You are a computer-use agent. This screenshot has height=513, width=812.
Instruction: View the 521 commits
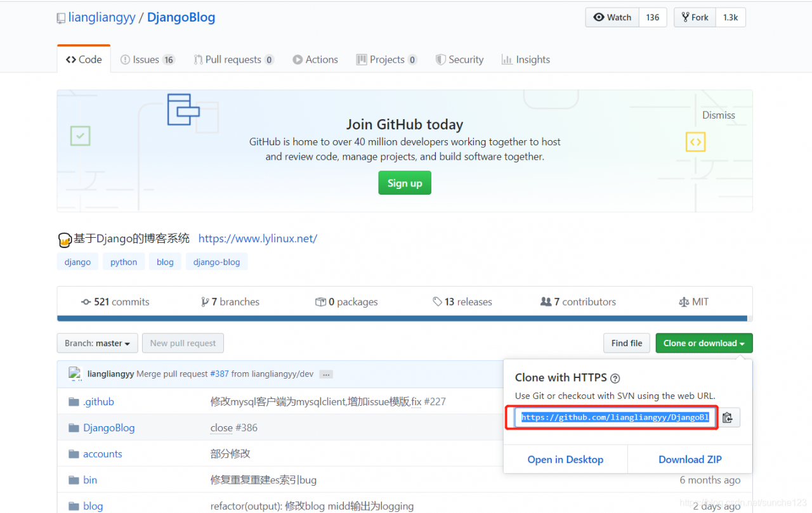(115, 302)
